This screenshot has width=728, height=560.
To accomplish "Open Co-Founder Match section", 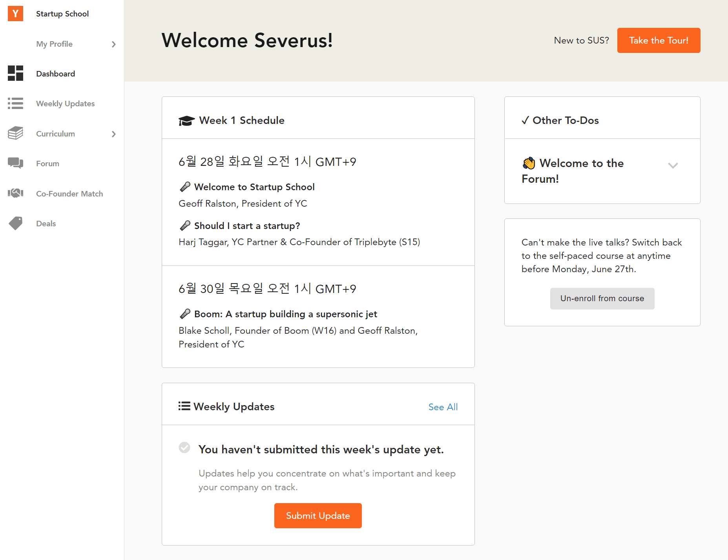I will click(x=69, y=194).
